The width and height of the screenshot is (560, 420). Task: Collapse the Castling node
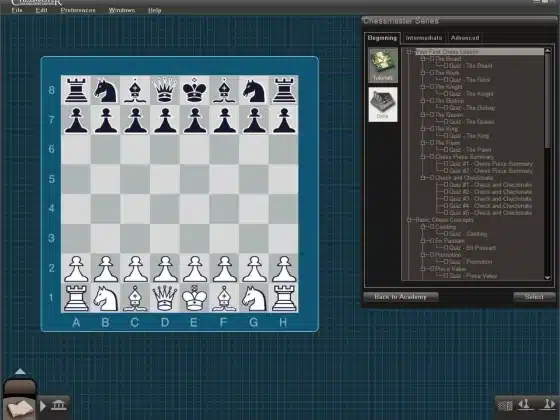pos(423,227)
